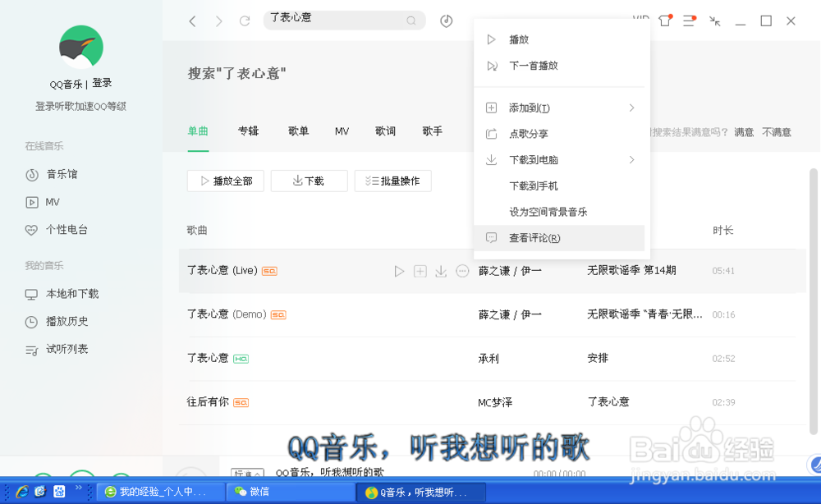Open the main menu icon in title bar
Screen dimensions: 821x504
coord(689,21)
